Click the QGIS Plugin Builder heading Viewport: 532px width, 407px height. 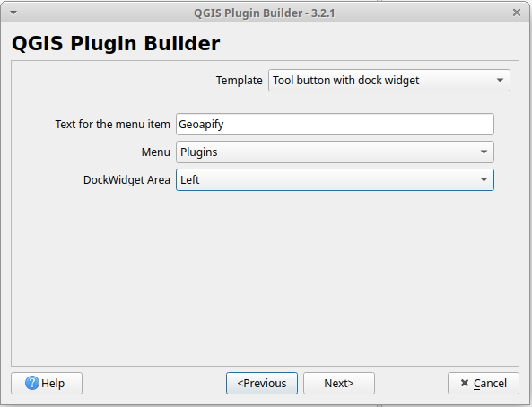coord(116,43)
